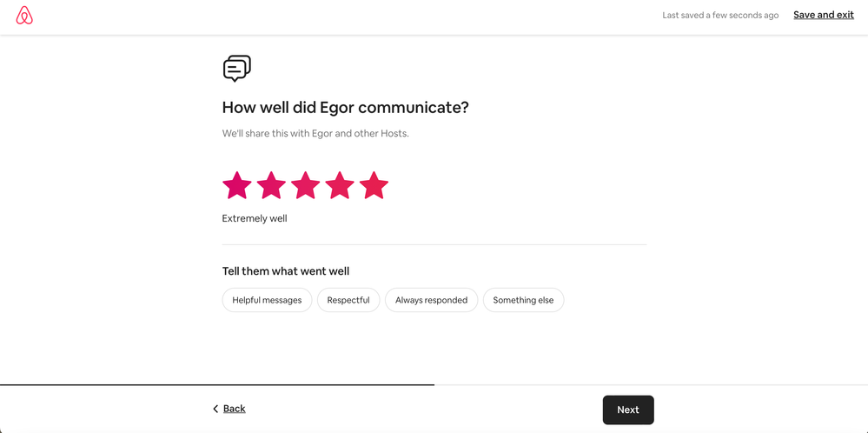This screenshot has height=433, width=868.
Task: Select the fifth star rating
Action: pyautogui.click(x=374, y=185)
